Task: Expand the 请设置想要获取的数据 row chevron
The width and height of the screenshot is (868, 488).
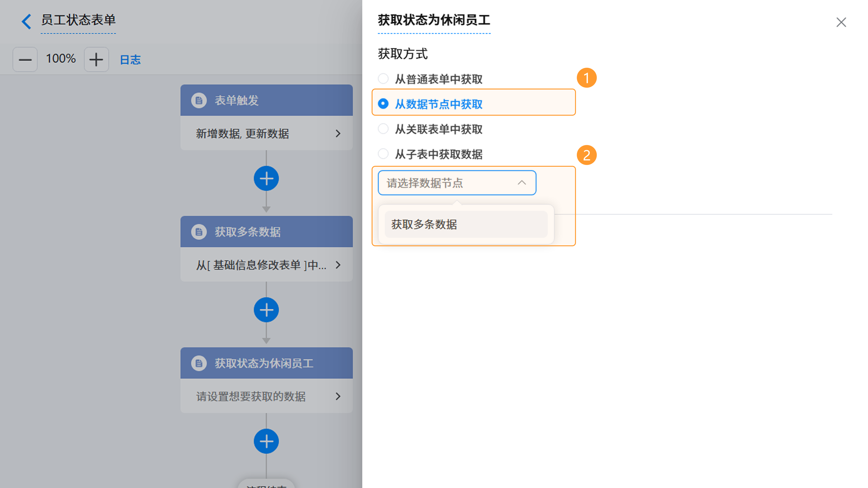Action: (x=338, y=396)
